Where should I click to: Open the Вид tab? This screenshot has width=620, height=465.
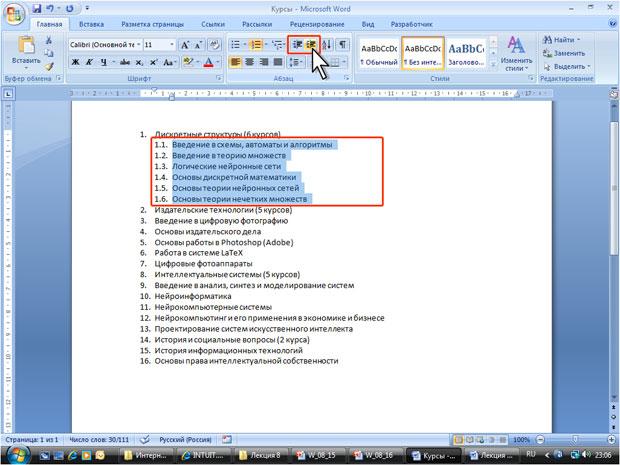tap(368, 24)
